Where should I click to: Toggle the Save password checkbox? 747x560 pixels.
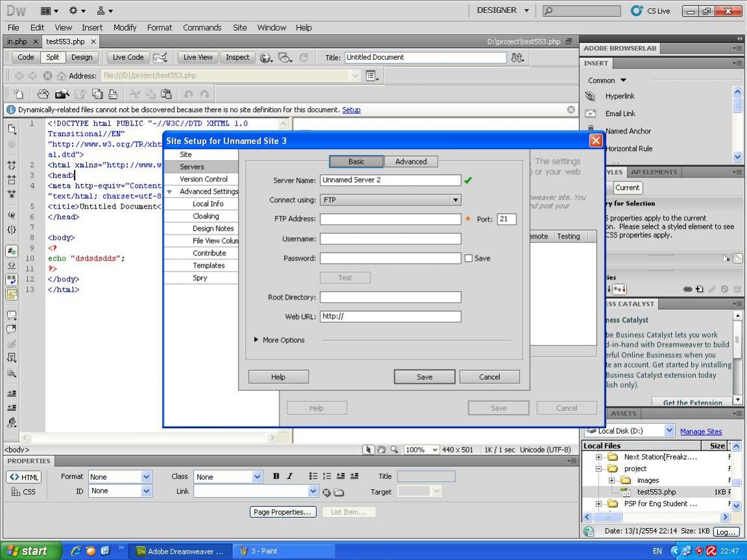[469, 258]
